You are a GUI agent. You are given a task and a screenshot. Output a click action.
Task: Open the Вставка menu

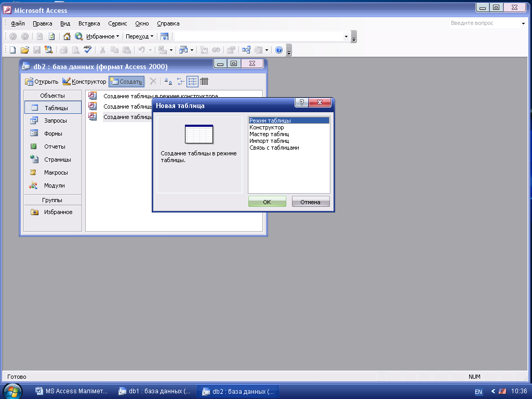pyautogui.click(x=89, y=23)
